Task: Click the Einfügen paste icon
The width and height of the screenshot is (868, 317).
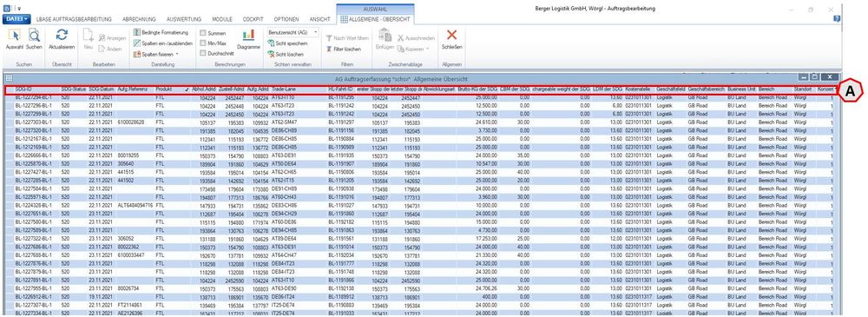Action: 385,36
